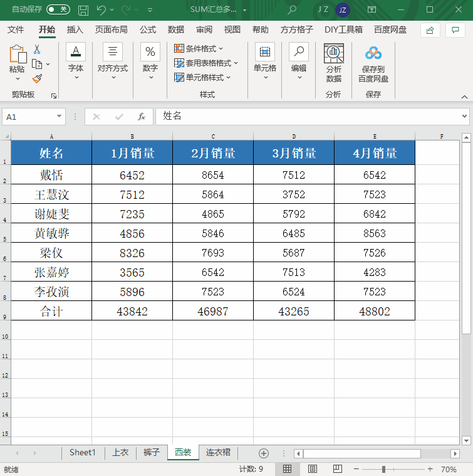Click the 保存到百度网盘 cloud icon
Screen dimensions: 473x476
[373, 54]
